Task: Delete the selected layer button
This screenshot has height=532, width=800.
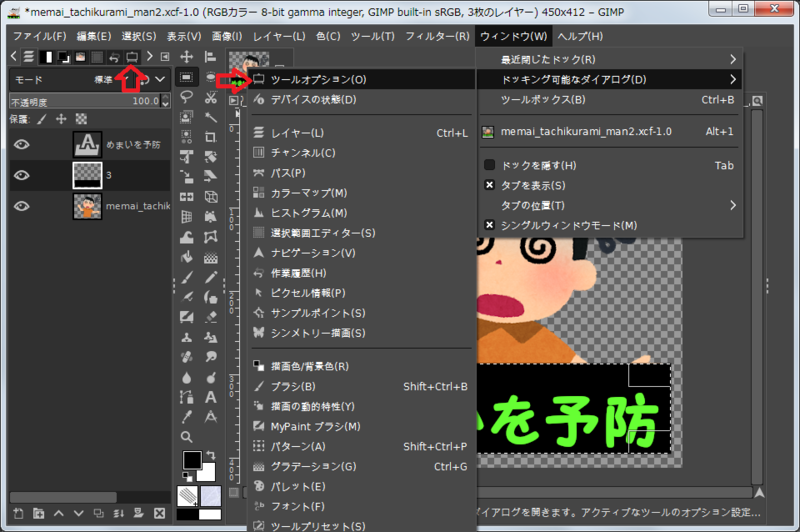Action: (x=159, y=513)
